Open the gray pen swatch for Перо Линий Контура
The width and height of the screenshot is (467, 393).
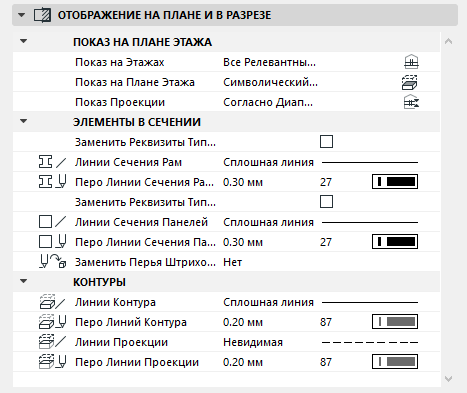coord(395,322)
